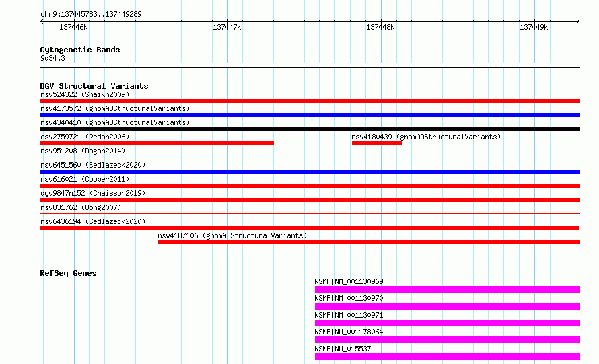
Task: Click the 9q34.3 band outline bar
Action: coord(310,65)
